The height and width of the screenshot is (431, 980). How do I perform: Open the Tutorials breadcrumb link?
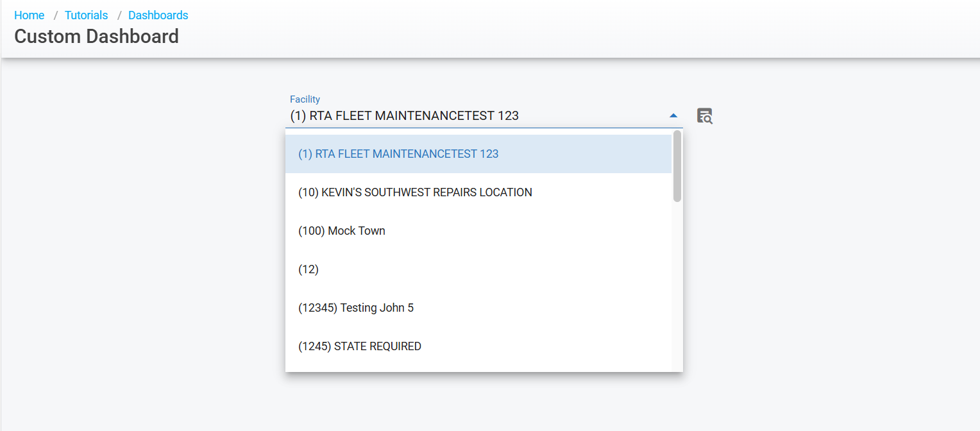coord(86,15)
